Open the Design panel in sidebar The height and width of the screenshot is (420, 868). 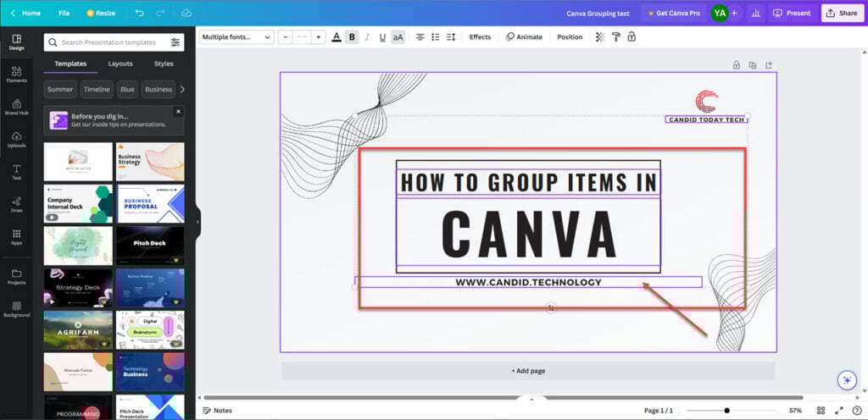pos(17,42)
